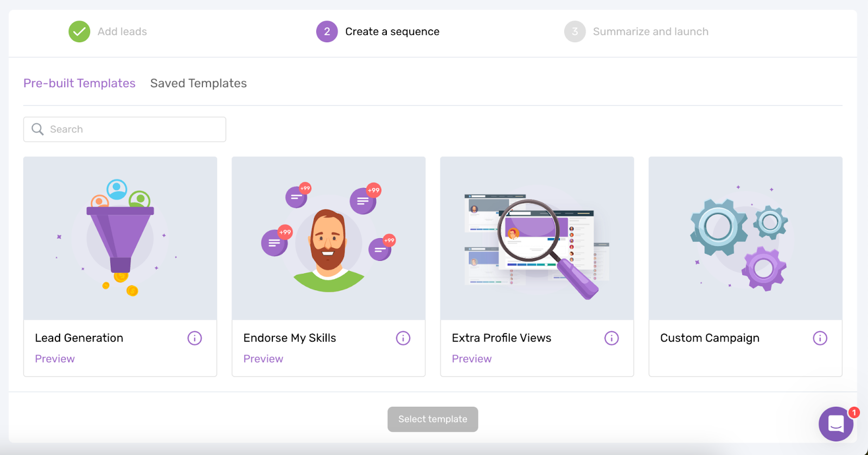
Task: Select the Custom Campaign gears thumbnail
Action: point(745,239)
